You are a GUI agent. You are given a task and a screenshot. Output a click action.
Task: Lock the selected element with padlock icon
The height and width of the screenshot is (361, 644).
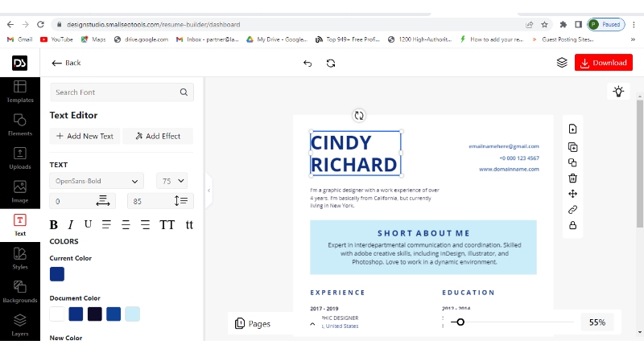572,226
